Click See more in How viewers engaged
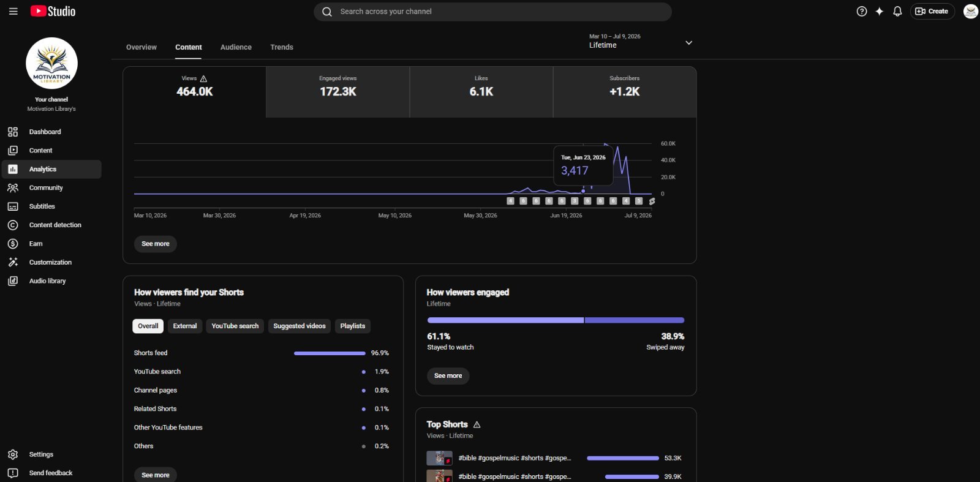The image size is (980, 482). [448, 376]
